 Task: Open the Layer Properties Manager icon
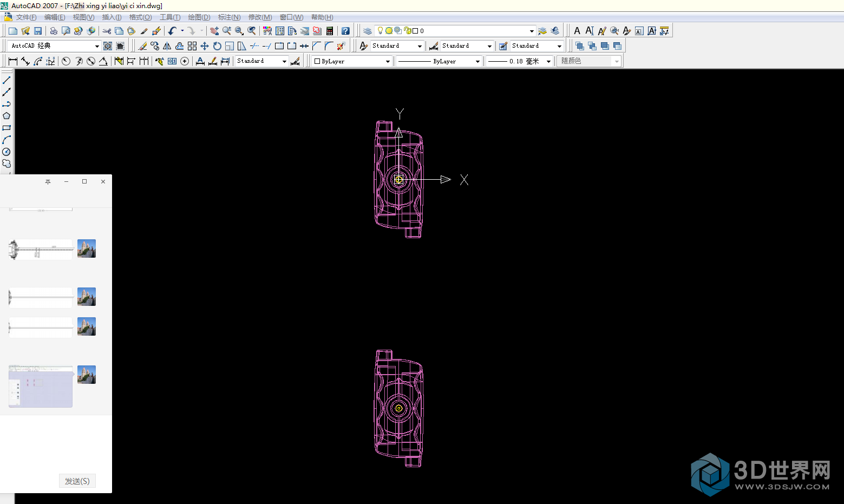pyautogui.click(x=368, y=31)
